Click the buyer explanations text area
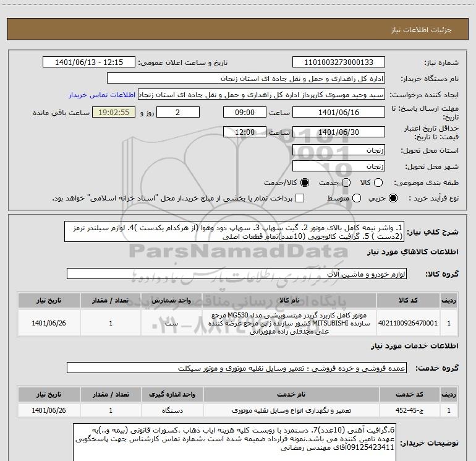The height and width of the screenshot is (461, 476). 235,444
